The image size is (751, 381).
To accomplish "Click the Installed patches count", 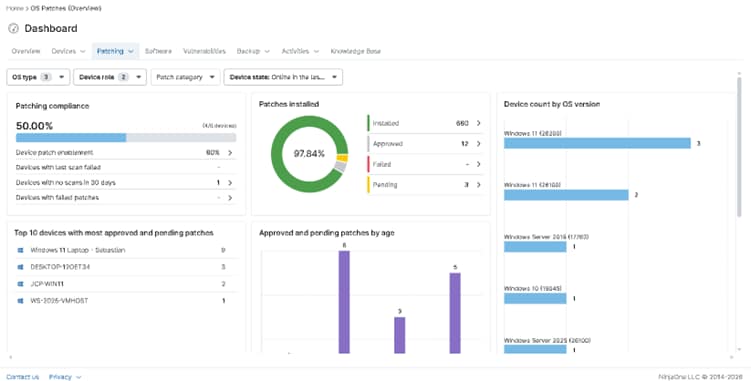I will coord(462,123).
